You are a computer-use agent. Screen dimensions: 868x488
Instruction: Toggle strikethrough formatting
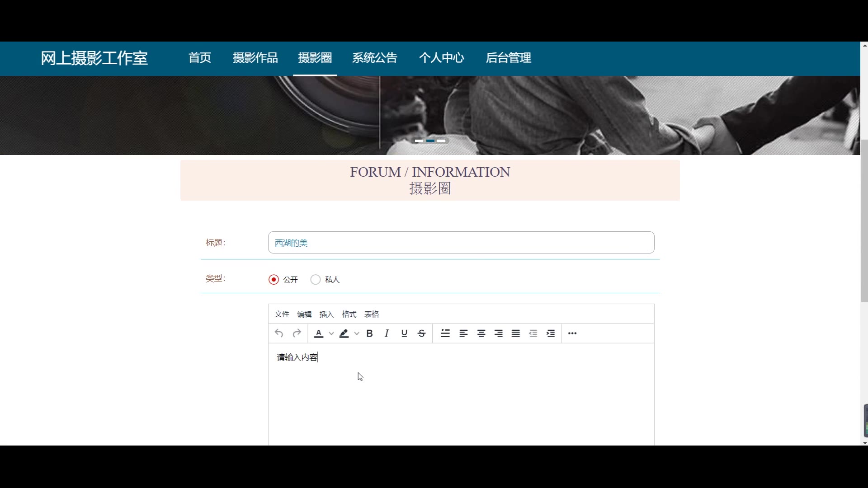coord(421,333)
